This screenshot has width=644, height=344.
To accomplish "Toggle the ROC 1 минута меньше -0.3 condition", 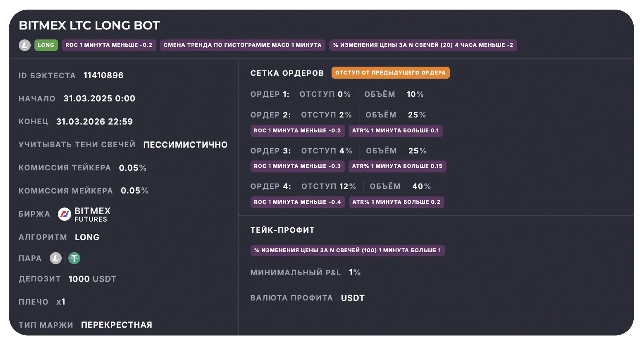I will [x=297, y=166].
